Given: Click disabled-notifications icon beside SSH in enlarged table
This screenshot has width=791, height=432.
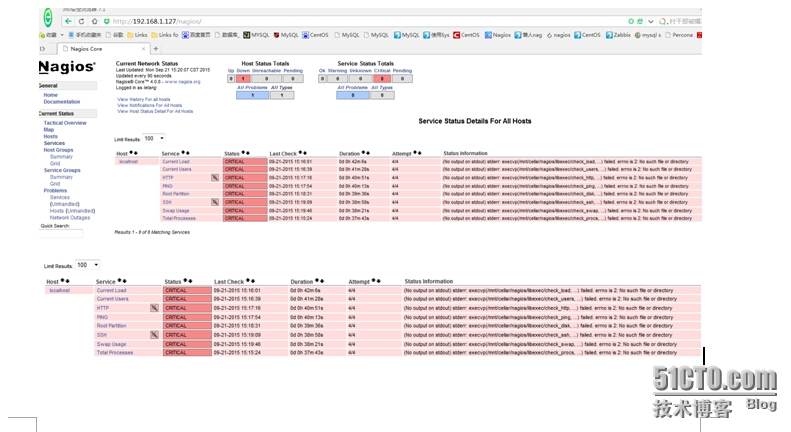Looking at the screenshot, I should click(x=154, y=335).
